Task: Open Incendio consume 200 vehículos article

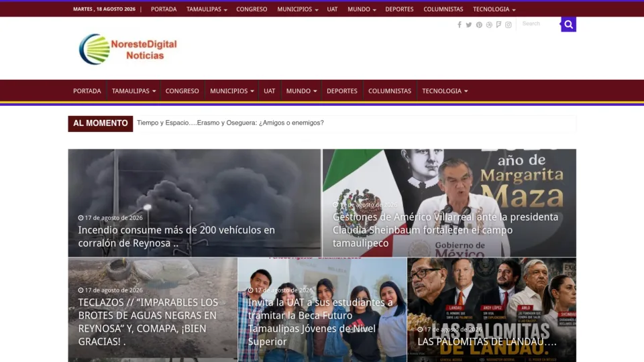Action: [x=176, y=237]
